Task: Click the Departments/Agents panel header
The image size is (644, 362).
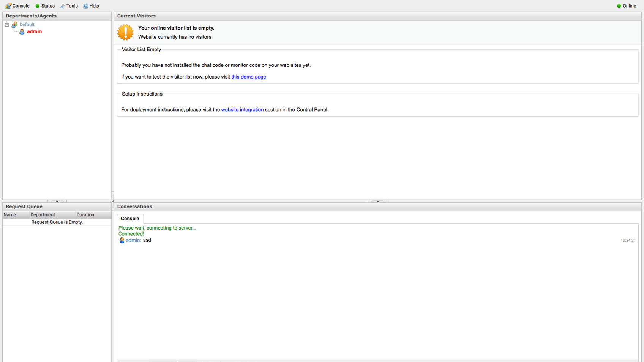Action: [x=57, y=16]
